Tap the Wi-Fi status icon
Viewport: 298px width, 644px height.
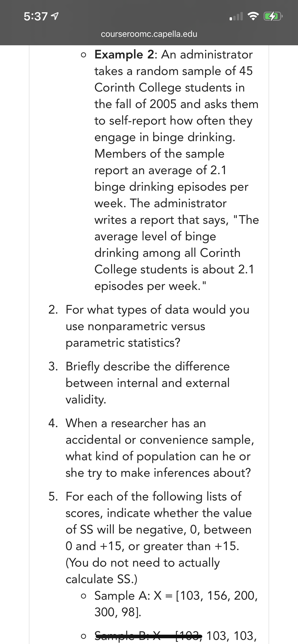coord(253,17)
